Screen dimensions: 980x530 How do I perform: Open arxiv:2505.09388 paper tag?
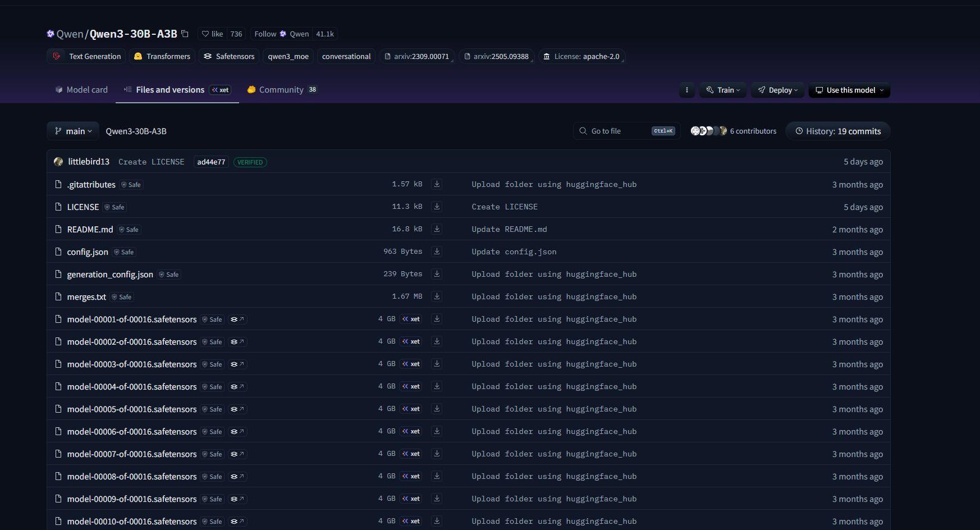[x=497, y=57]
